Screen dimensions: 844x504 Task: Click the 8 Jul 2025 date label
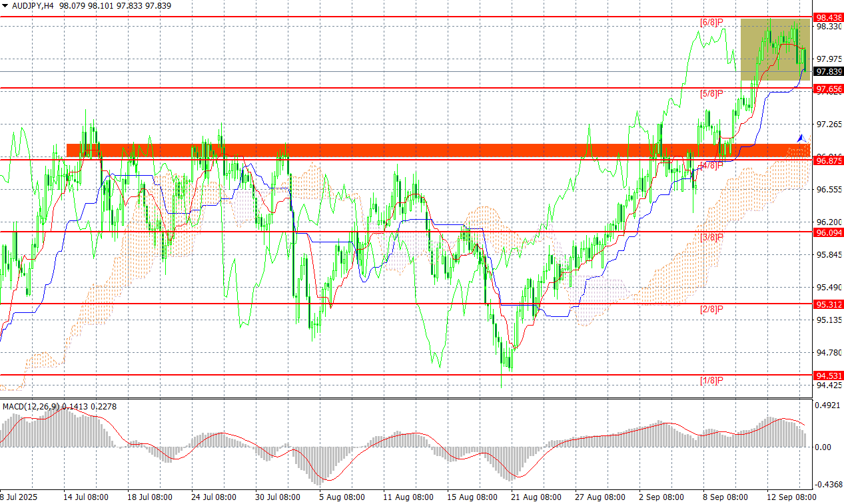point(18,497)
